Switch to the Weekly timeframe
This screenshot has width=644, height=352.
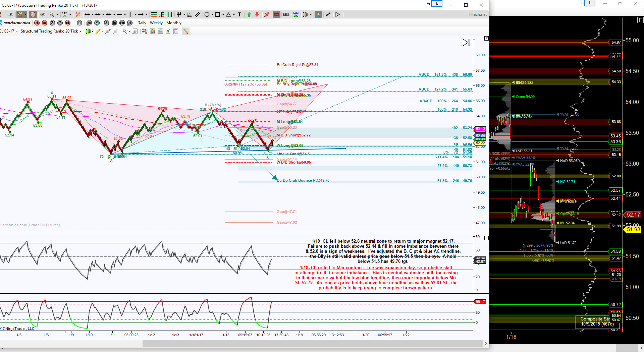point(156,23)
